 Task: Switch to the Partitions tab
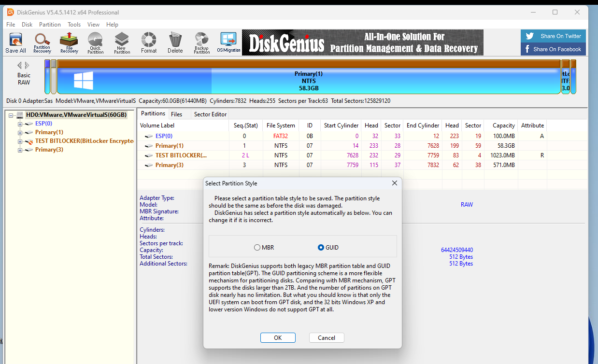pyautogui.click(x=153, y=114)
